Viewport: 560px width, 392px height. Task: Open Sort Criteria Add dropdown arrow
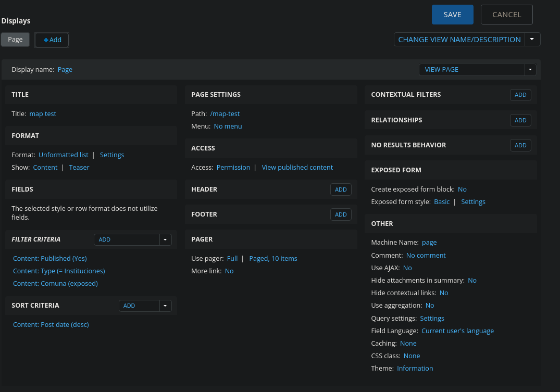pos(165,306)
